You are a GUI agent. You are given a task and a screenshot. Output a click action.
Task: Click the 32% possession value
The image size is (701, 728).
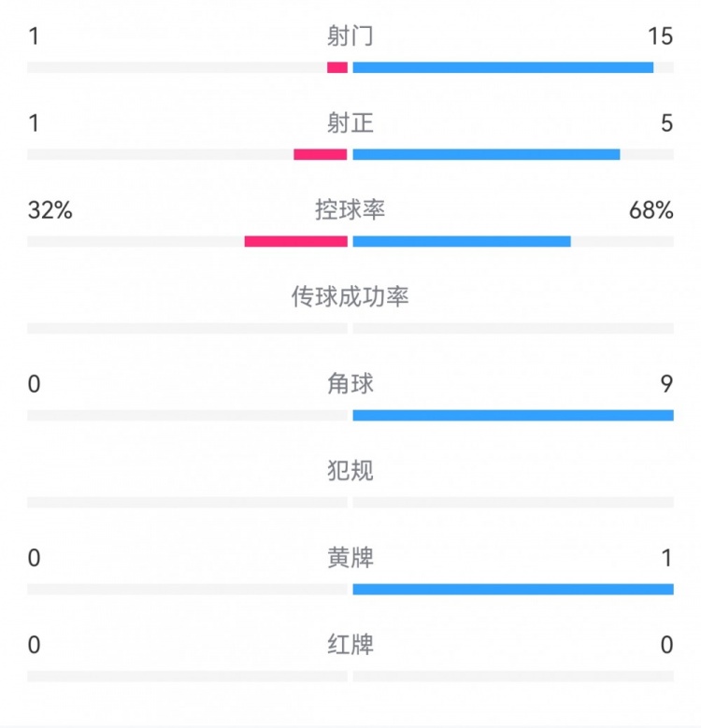point(50,210)
